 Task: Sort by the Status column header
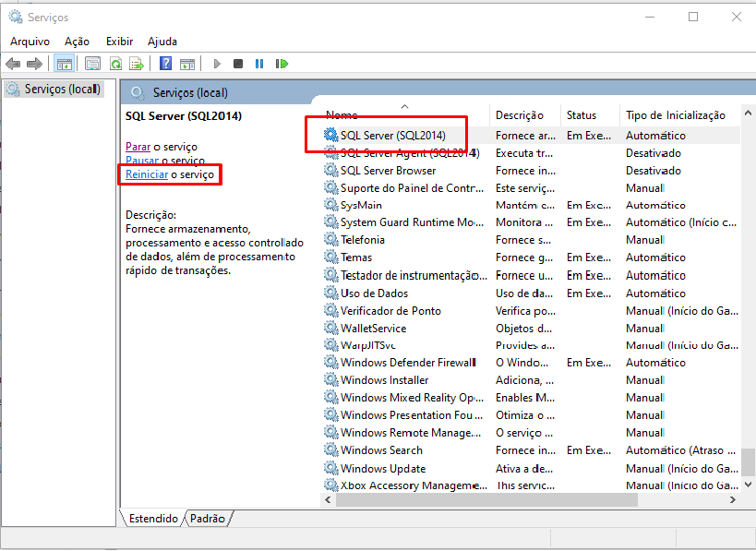click(x=590, y=114)
